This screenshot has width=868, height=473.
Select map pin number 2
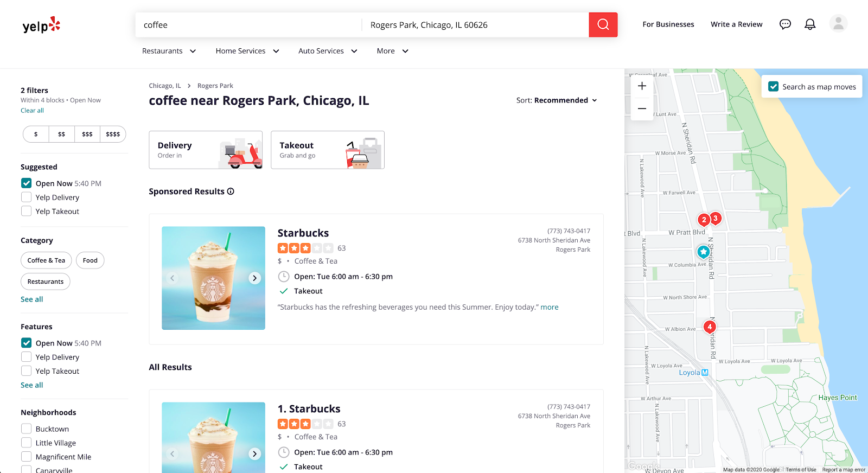[704, 220]
